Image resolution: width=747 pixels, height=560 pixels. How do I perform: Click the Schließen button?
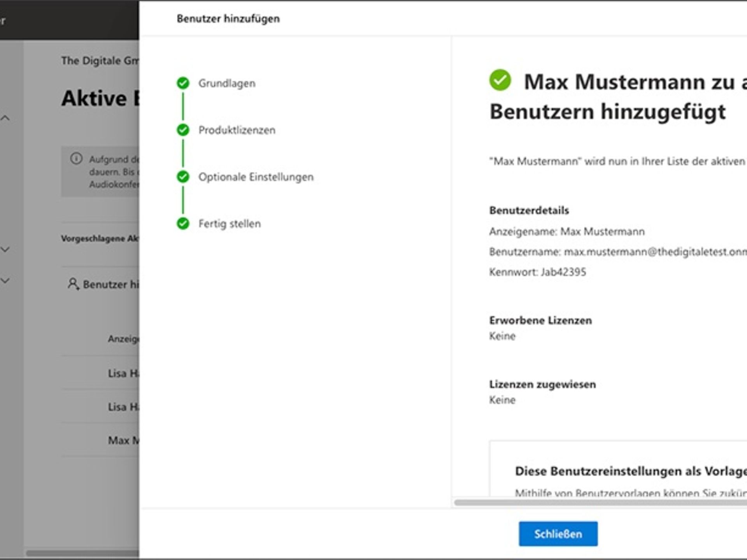coord(558,534)
